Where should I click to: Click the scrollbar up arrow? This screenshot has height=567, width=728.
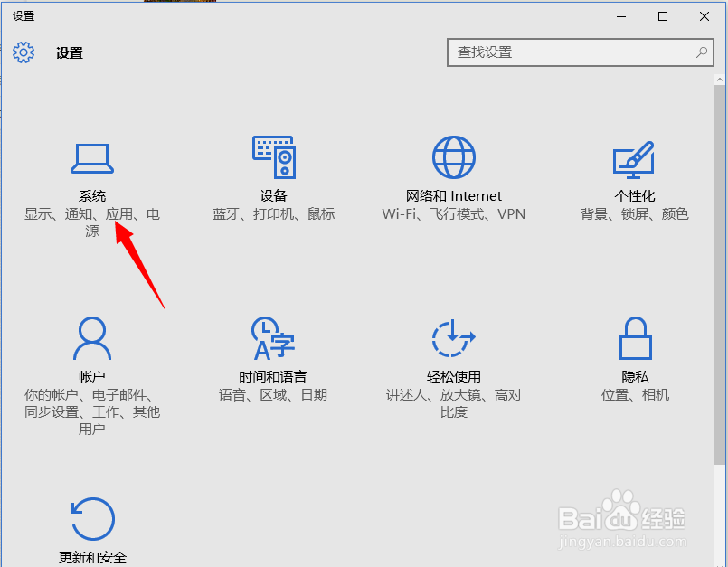click(x=720, y=80)
